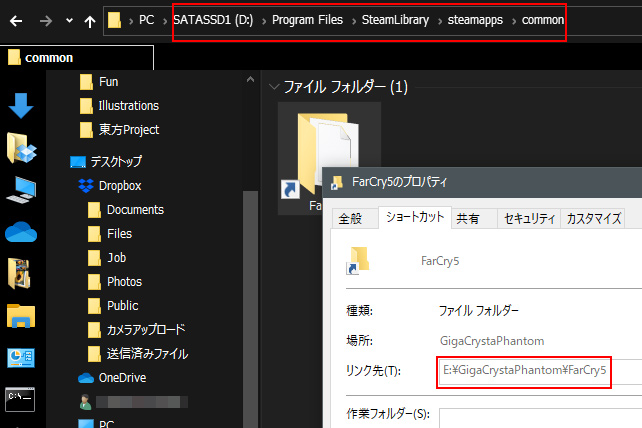This screenshot has height=428, width=642.
Task: Click FarCry5 shortcut icon in properties dialog
Action: click(358, 261)
